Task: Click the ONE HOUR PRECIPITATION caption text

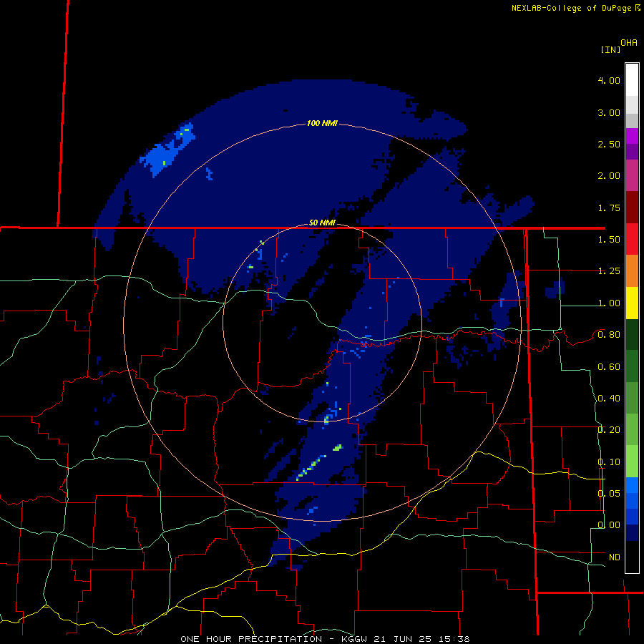Action: tap(251, 639)
